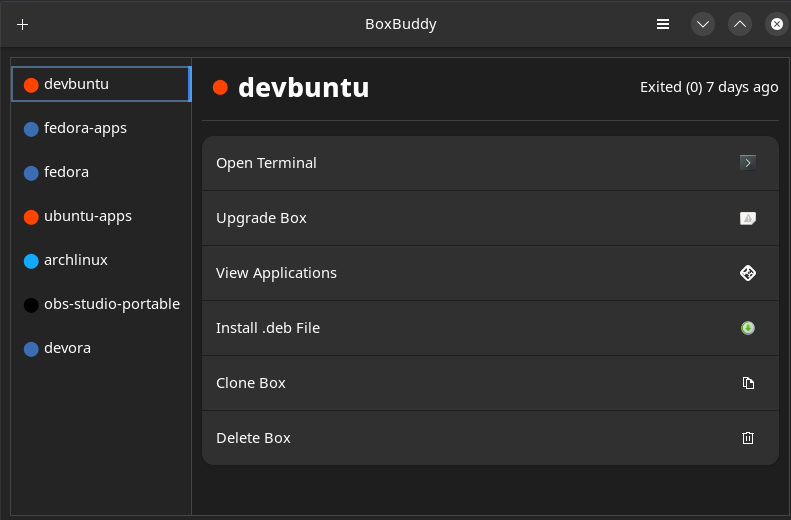Click the copy icon in Clone Box row
Screen dimensions: 791x520
pyautogui.click(x=747, y=383)
